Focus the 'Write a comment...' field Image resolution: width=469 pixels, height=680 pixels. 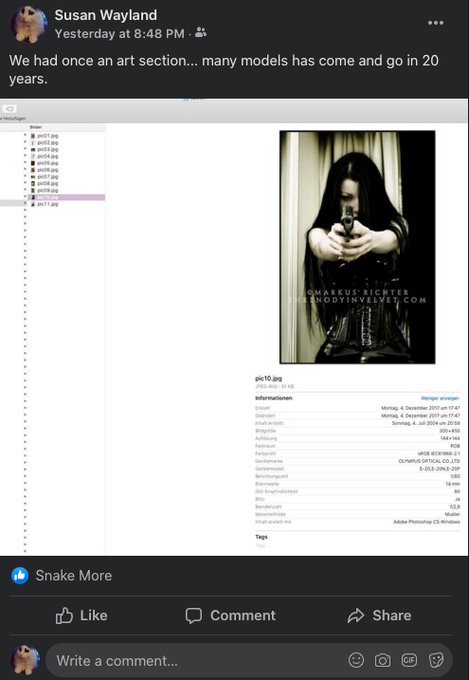pyautogui.click(x=249, y=660)
